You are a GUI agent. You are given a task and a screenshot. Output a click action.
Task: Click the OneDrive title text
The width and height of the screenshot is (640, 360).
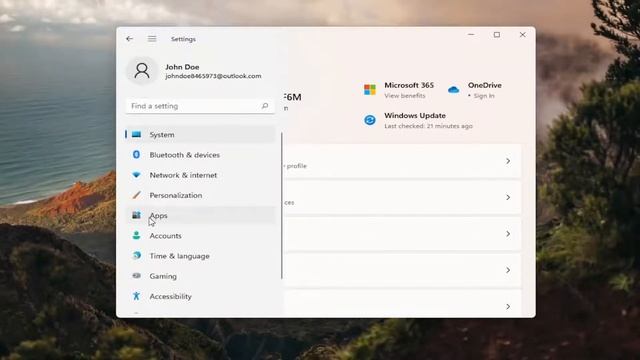[484, 85]
